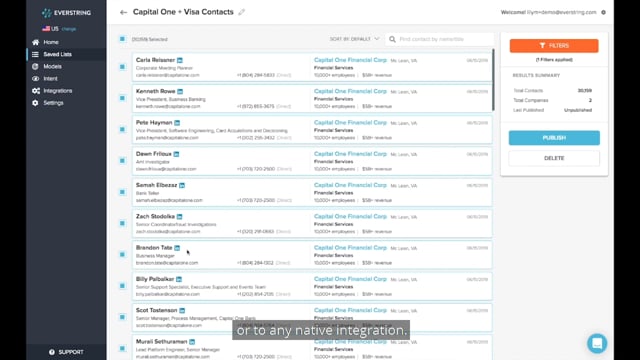Image resolution: width=640 pixels, height=360 pixels.
Task: Toggle Murali Sethuraman's checkbox
Action: click(x=122, y=348)
